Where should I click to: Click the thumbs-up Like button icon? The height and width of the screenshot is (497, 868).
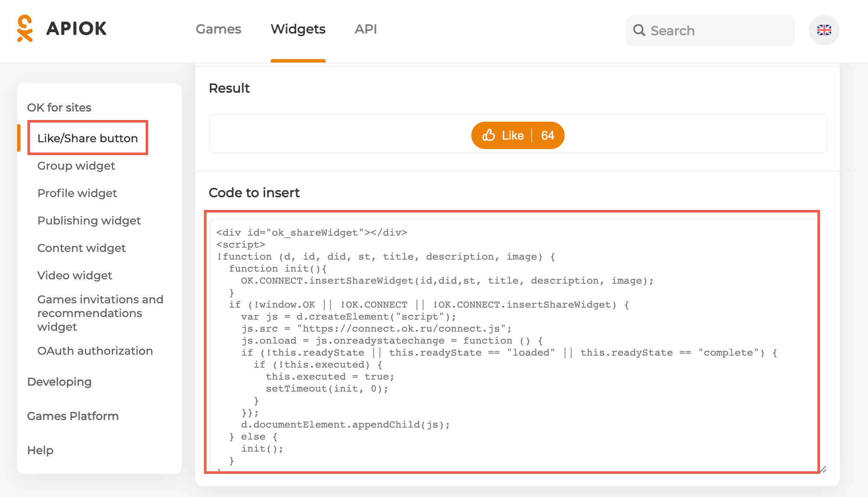pos(489,135)
